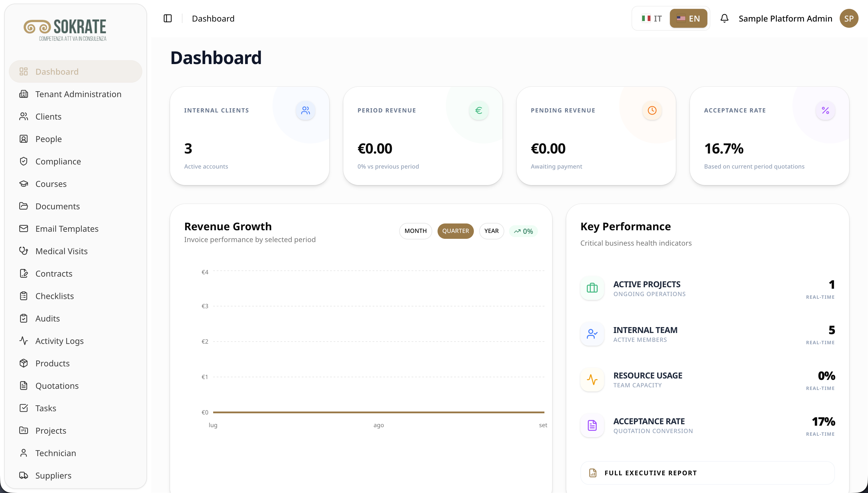
Task: Open the Pending Revenue card
Action: (596, 136)
